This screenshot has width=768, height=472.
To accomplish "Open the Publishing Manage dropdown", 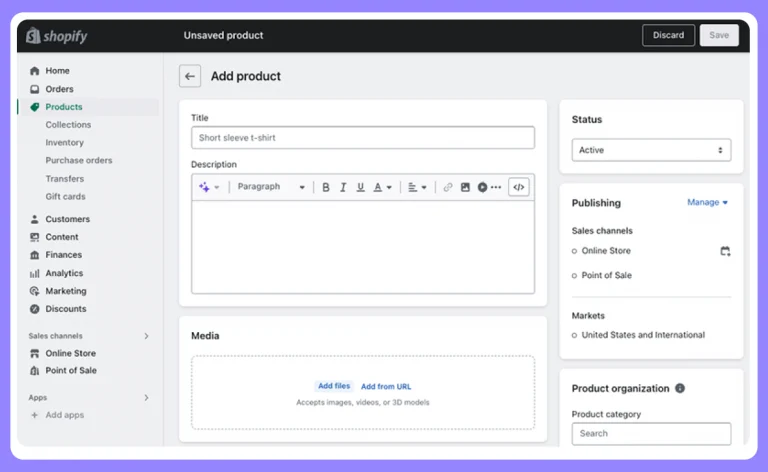I will 707,202.
